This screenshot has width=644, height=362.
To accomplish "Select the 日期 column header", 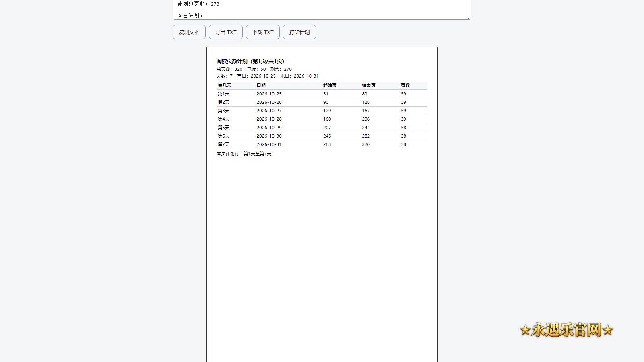I will [261, 85].
